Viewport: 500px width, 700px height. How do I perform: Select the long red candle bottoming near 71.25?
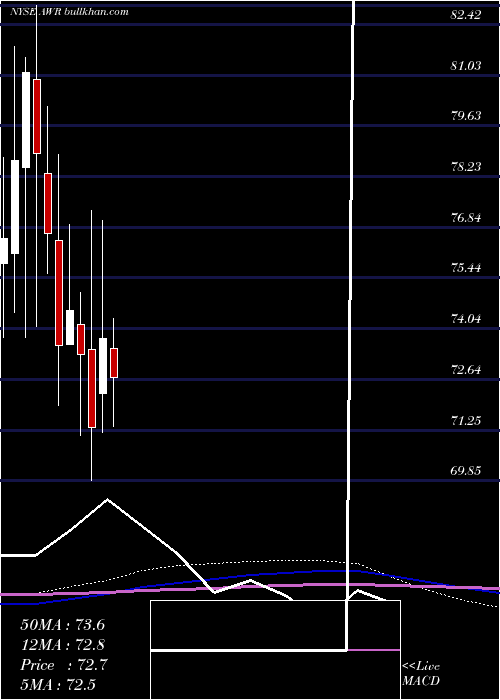[x=92, y=388]
